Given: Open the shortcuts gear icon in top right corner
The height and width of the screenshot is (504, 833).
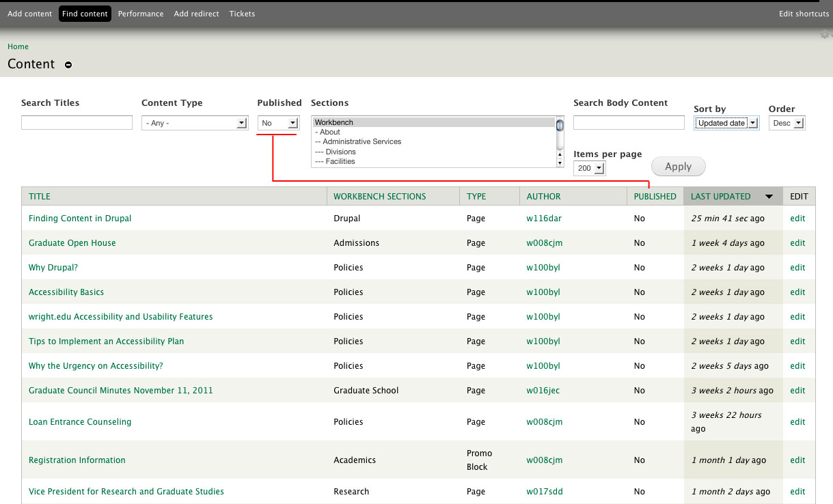Looking at the screenshot, I should click(x=825, y=33).
